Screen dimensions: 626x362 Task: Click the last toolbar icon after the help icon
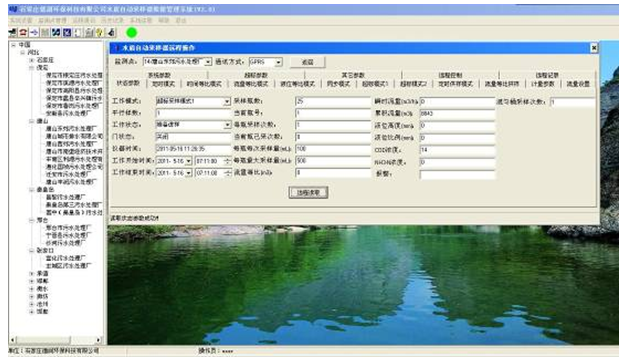(111, 33)
